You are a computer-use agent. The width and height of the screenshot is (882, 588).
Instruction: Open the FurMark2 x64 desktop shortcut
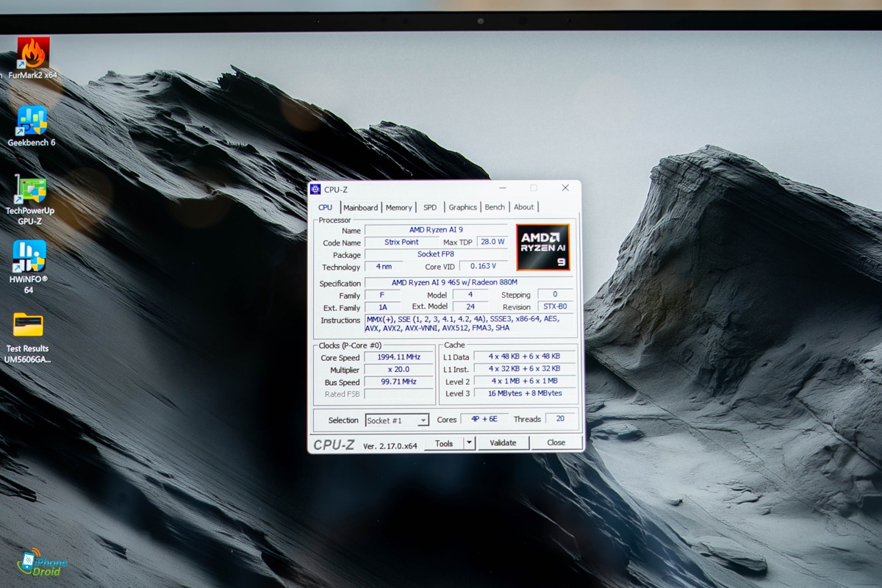(33, 54)
